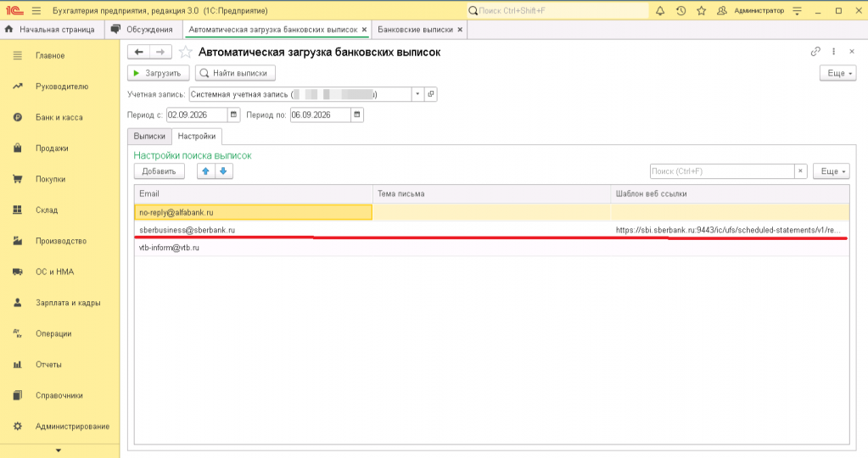Click the Загрузить button

coord(159,73)
